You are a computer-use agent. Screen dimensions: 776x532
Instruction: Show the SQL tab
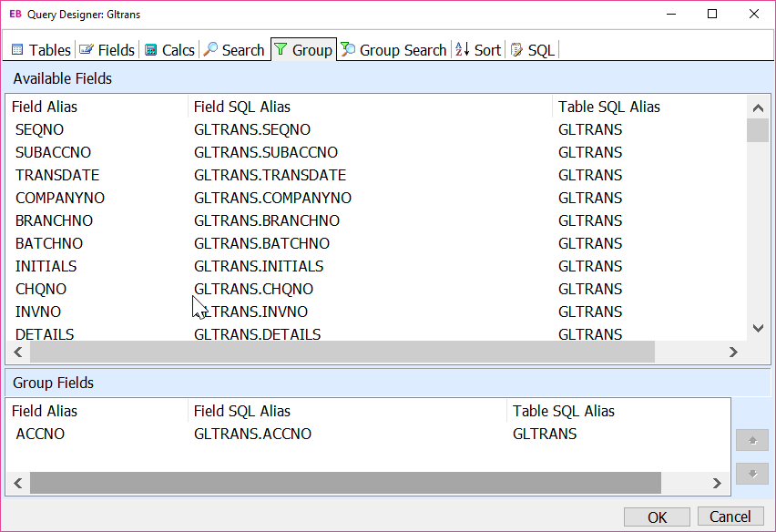[533, 50]
